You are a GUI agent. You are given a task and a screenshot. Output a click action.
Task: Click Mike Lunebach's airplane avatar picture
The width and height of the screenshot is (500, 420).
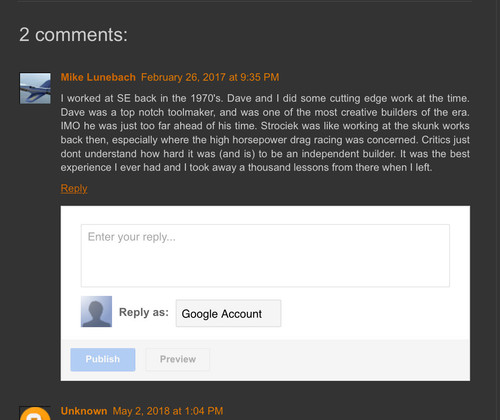point(35,88)
